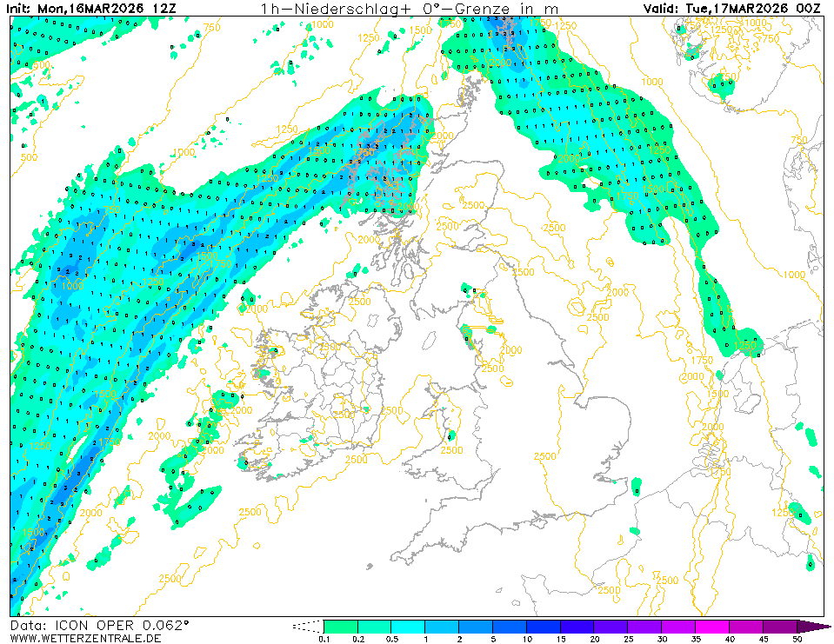Click the 5 legend value label
The height and width of the screenshot is (644, 834).
(493, 639)
